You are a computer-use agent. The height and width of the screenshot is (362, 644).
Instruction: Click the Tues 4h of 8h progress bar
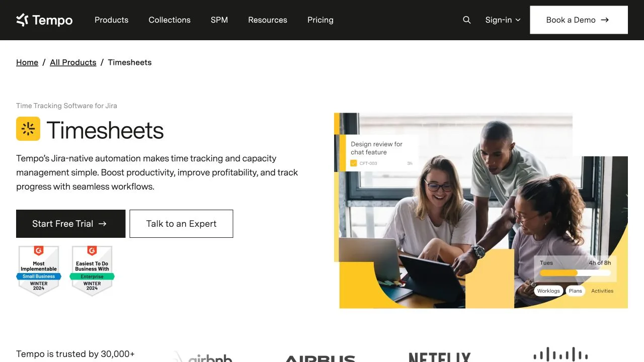pyautogui.click(x=575, y=273)
